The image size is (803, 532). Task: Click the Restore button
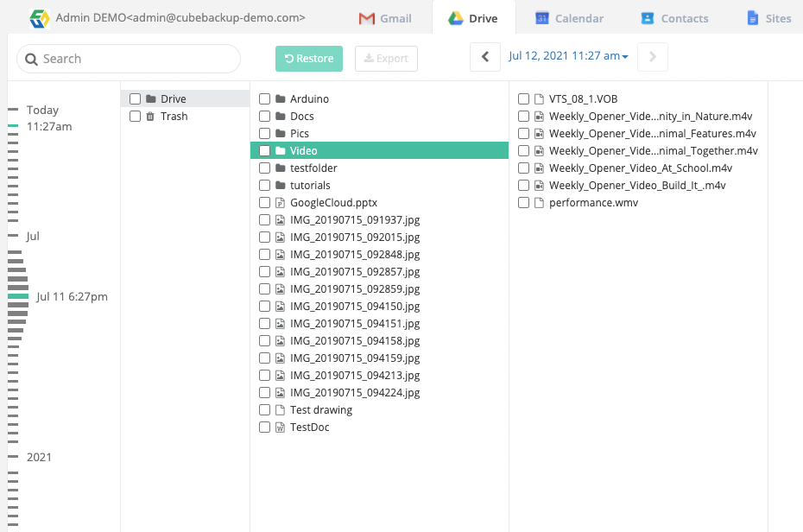tap(309, 59)
